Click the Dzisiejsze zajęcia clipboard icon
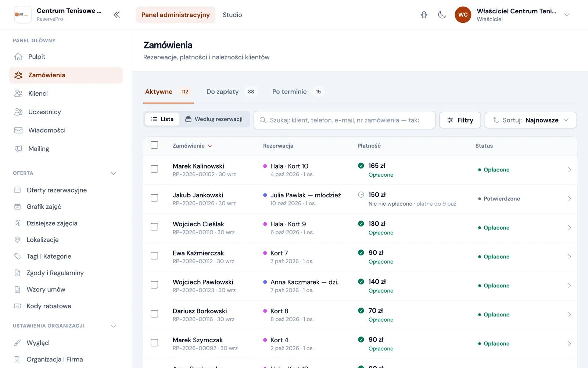The width and height of the screenshot is (588, 368). 17,223
